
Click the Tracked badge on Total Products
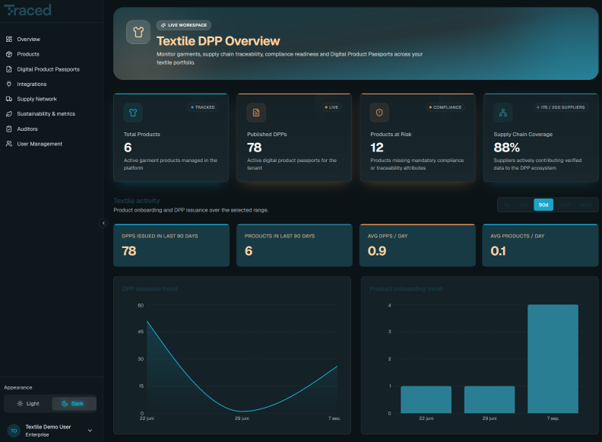[203, 108]
